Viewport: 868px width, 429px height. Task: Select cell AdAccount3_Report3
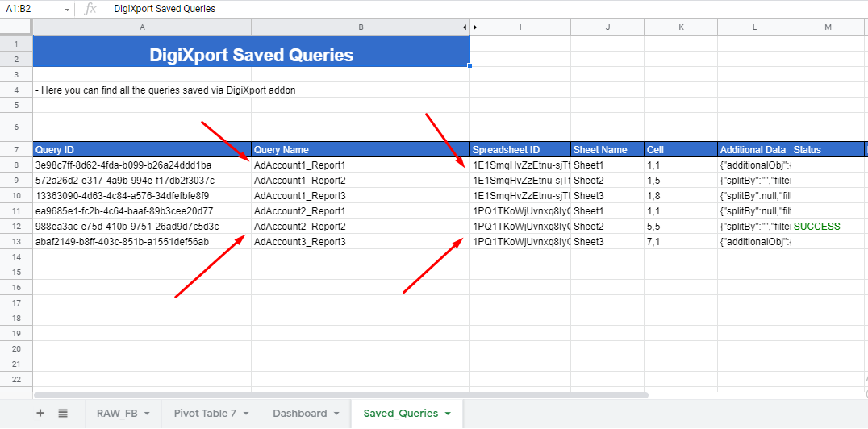point(361,241)
